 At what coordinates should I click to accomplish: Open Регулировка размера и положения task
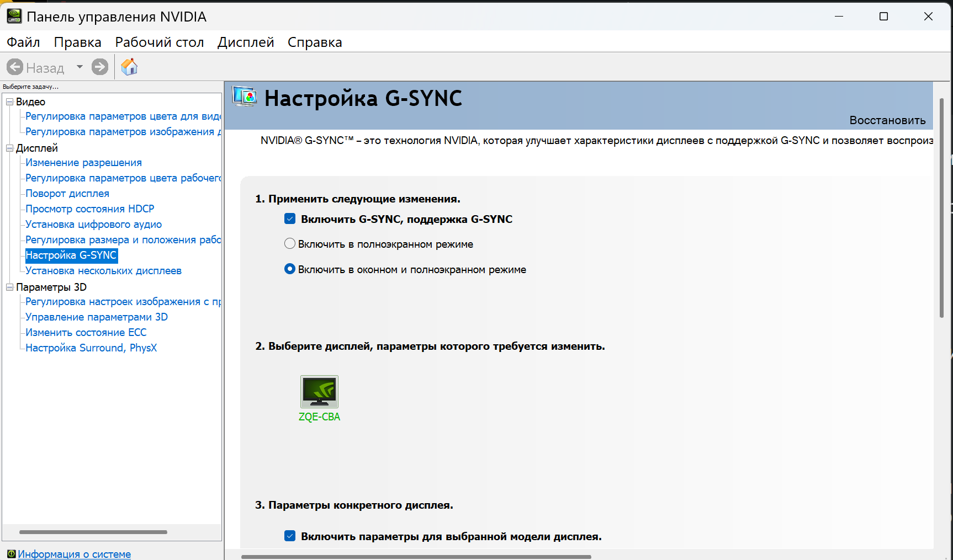pyautogui.click(x=123, y=240)
